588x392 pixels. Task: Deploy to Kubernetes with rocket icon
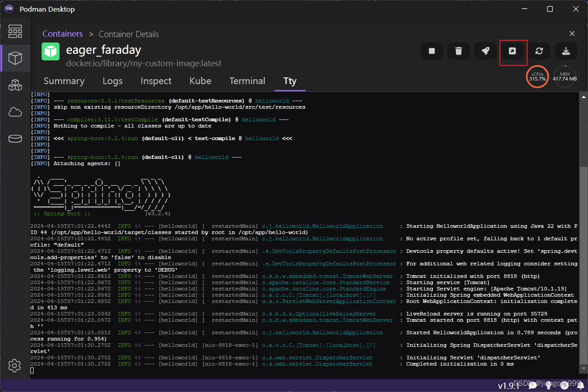(486, 51)
